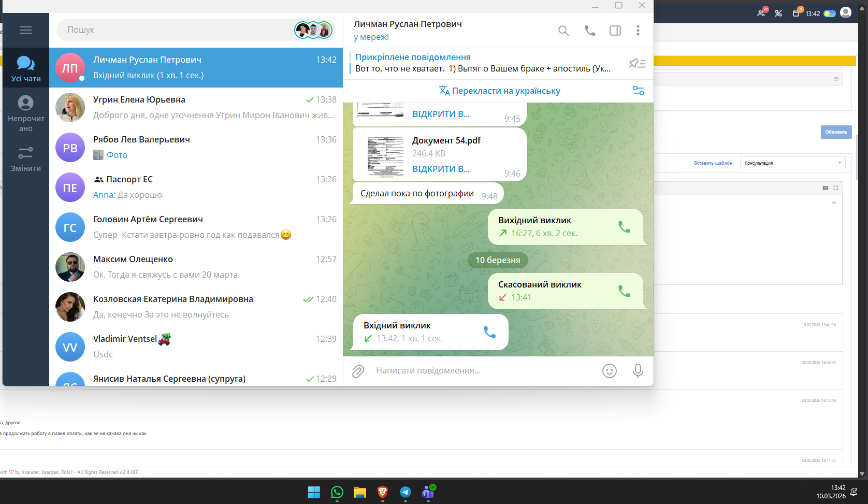Click the CRM timestamp 10.03.2026 13:41:38
This screenshot has height=504, width=868.
(x=819, y=325)
